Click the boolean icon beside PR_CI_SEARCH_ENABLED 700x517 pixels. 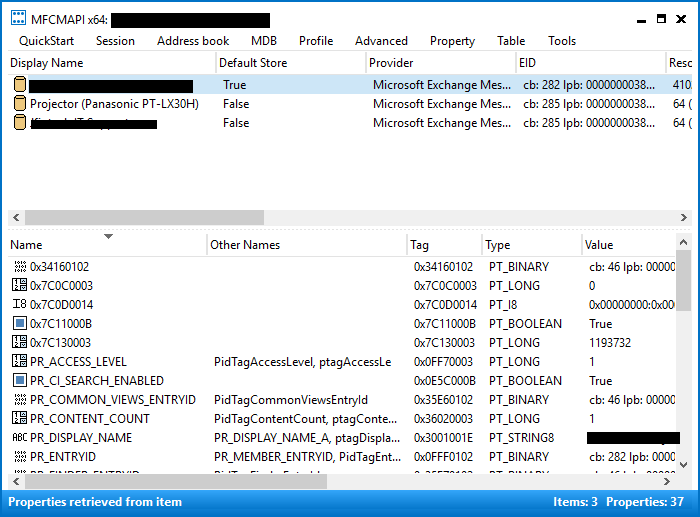coord(20,380)
